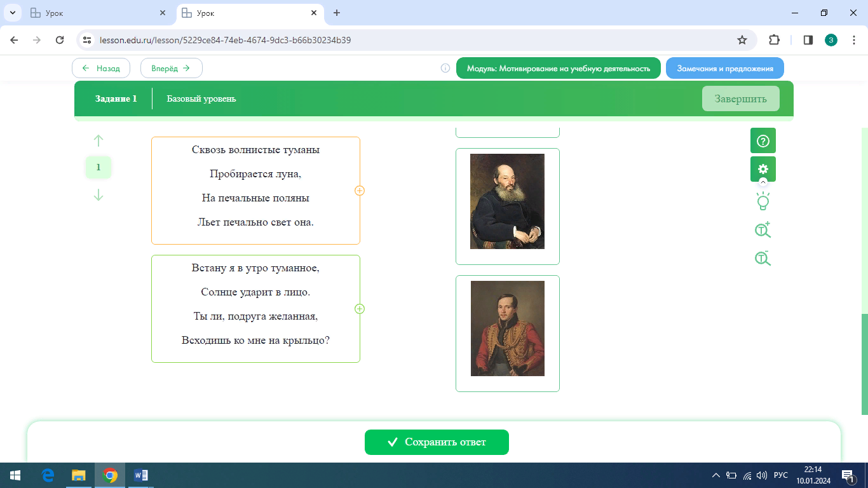This screenshot has width=868, height=488.
Task: View site information icon in address bar
Action: 88,40
